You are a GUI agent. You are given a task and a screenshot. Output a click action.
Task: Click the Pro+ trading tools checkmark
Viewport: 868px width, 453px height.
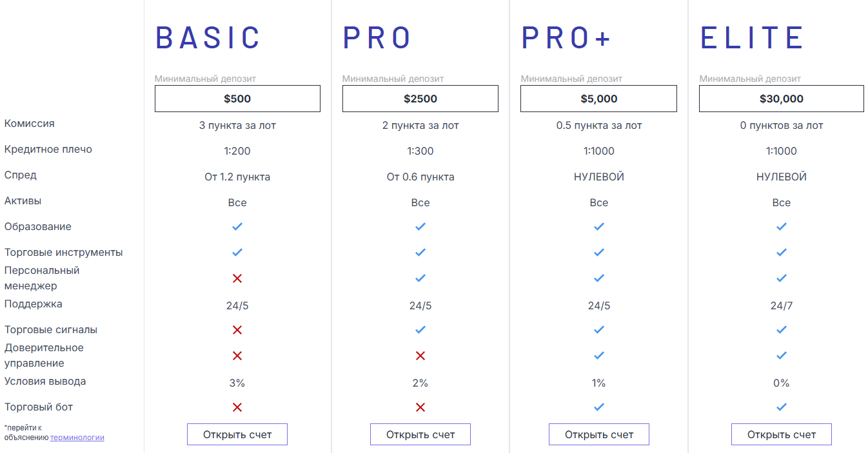point(599,253)
